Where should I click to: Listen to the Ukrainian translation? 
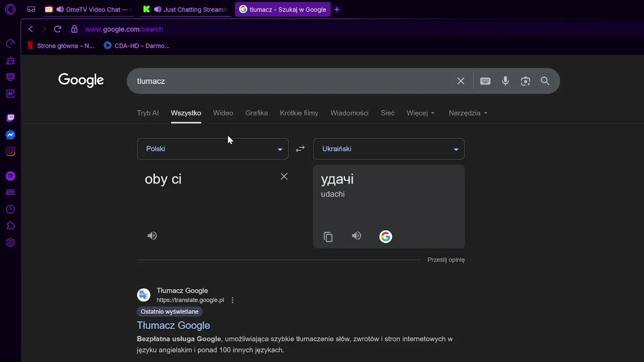click(x=356, y=236)
